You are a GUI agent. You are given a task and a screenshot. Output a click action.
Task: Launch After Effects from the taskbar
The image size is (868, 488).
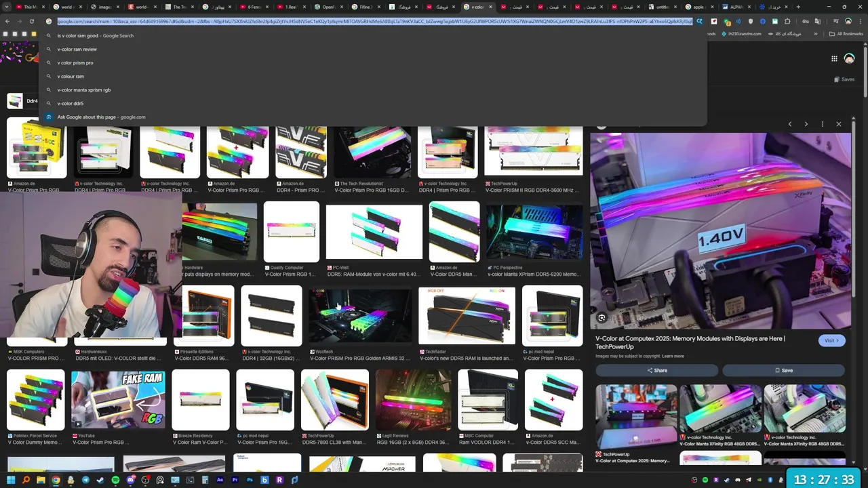pyautogui.click(x=220, y=480)
